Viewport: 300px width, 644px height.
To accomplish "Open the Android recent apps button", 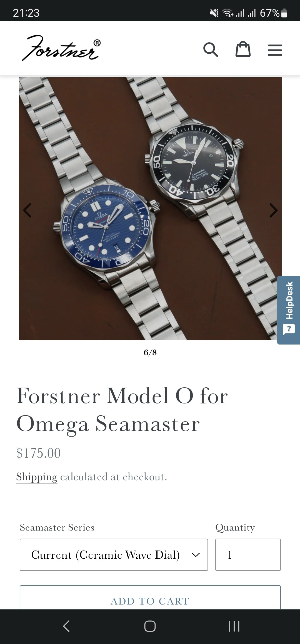I will [234, 626].
